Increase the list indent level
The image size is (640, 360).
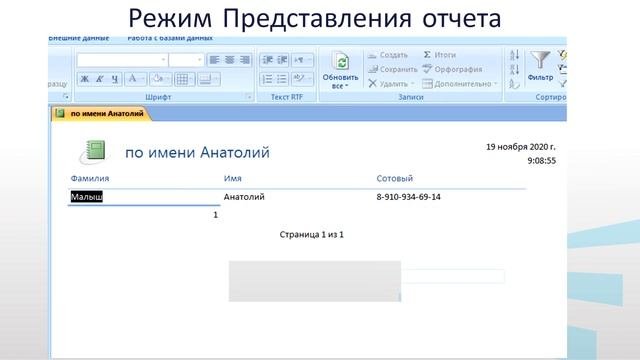point(282,60)
